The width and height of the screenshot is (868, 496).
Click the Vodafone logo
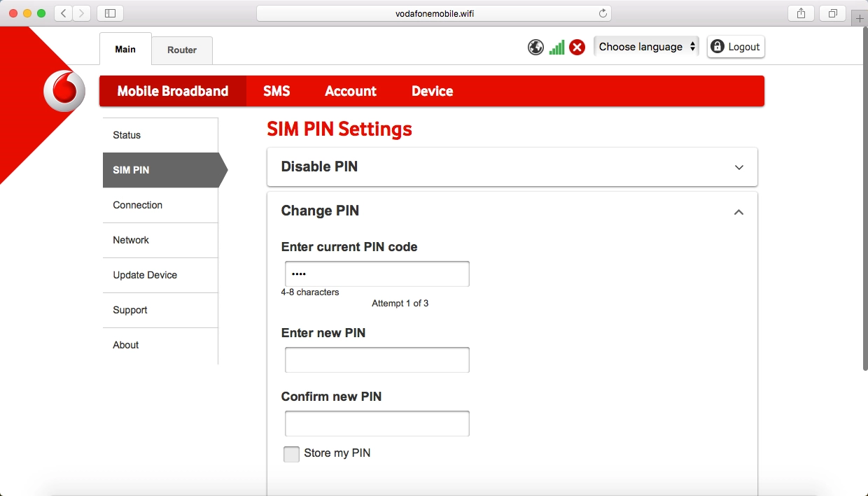(x=64, y=92)
